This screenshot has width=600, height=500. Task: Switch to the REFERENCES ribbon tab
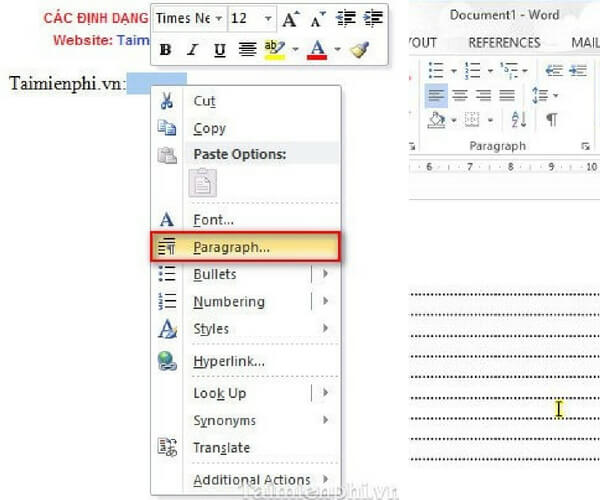(504, 43)
